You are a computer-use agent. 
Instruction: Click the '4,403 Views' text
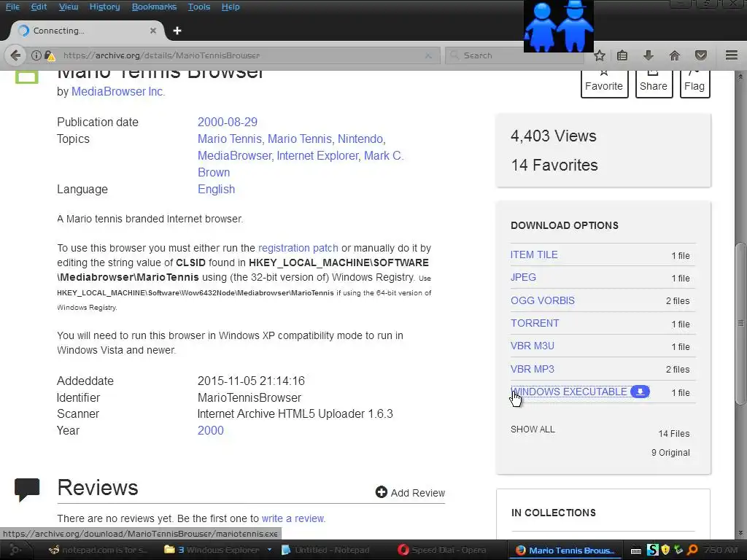click(553, 136)
